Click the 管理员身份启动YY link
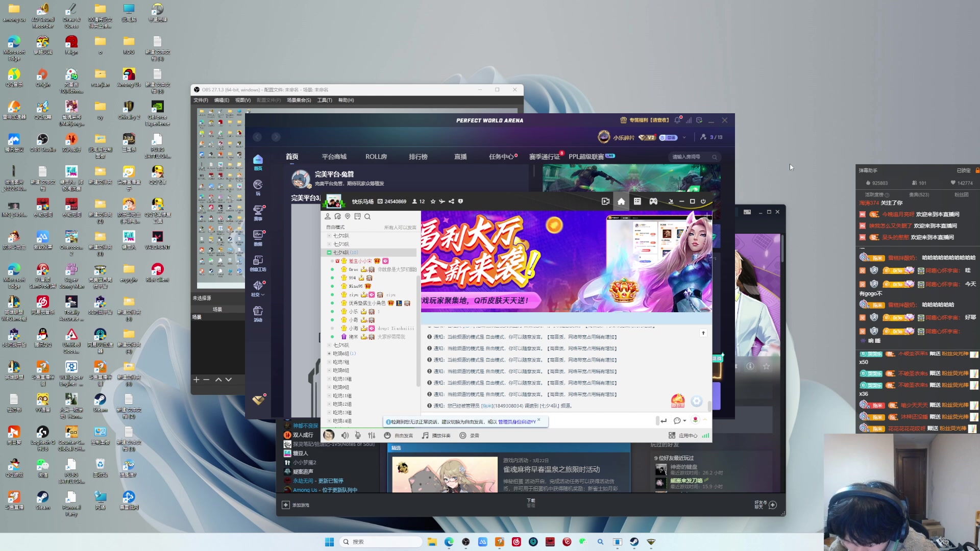The height and width of the screenshot is (551, 980). (517, 422)
